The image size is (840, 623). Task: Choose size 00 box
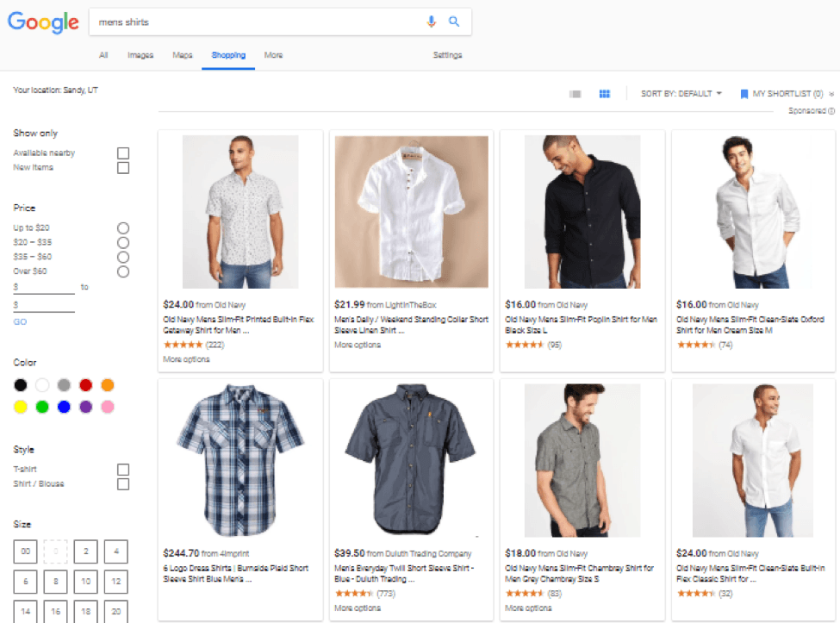(x=26, y=551)
